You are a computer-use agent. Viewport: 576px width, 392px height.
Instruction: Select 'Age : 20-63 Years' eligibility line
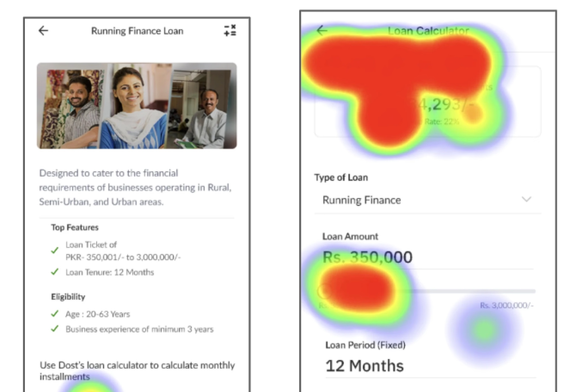click(x=98, y=314)
